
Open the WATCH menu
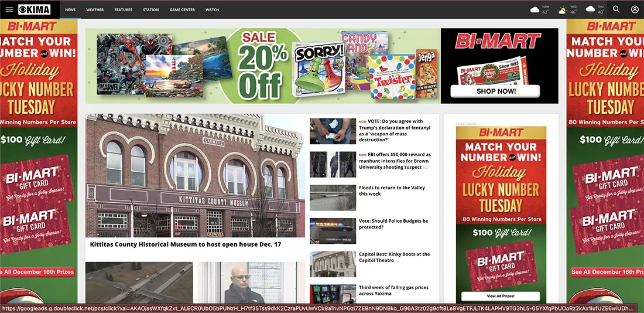point(212,9)
